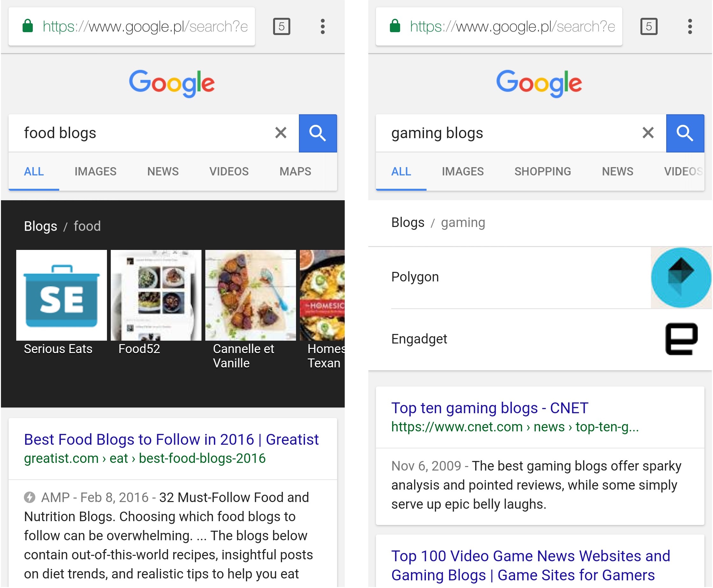This screenshot has height=588, width=713.
Task: Click the left browser URL bar
Action: 132,26
